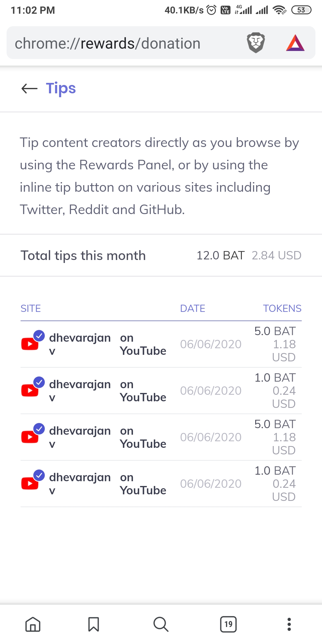
Task: Open the three-dot overflow menu
Action: click(x=289, y=624)
